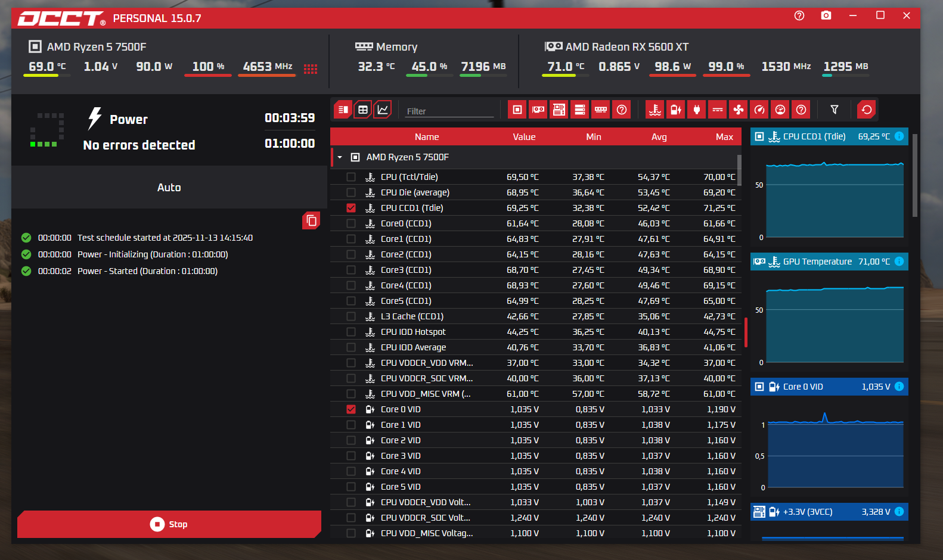Sort sensors by Avg column
This screenshot has height=560, width=943.
(x=659, y=137)
